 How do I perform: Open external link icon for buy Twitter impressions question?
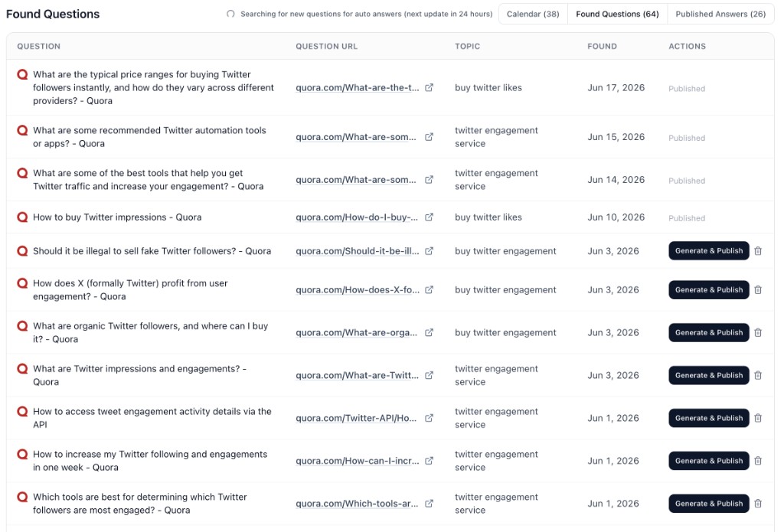[429, 217]
